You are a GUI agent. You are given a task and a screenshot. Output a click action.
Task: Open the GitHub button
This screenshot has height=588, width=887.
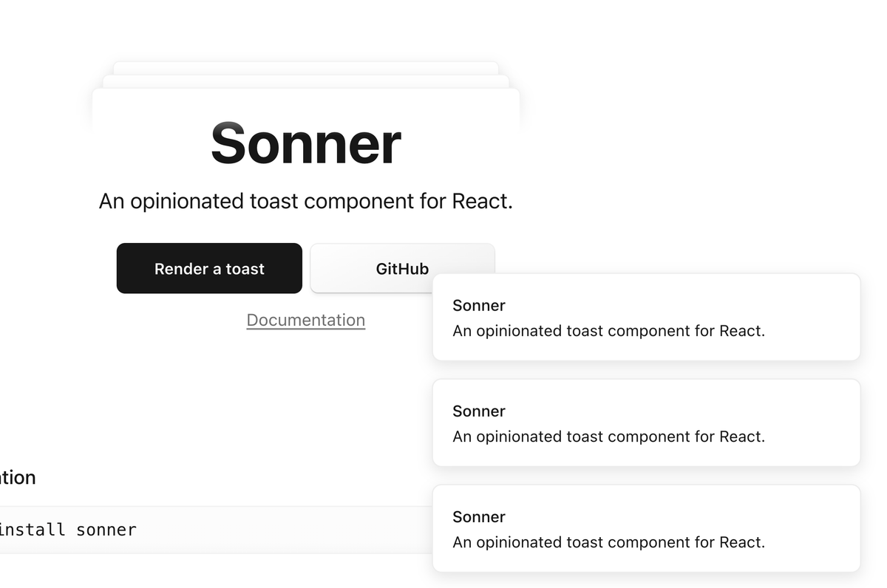(x=402, y=269)
